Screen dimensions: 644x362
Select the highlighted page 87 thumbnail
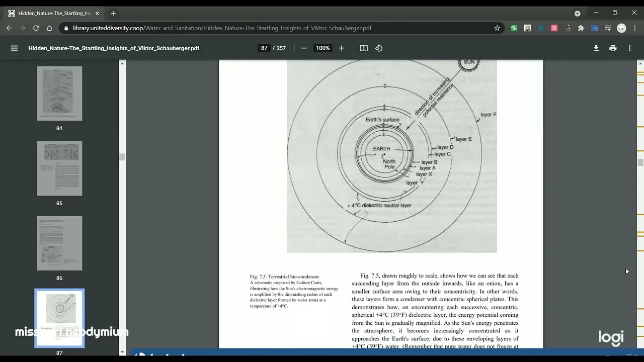[59, 318]
